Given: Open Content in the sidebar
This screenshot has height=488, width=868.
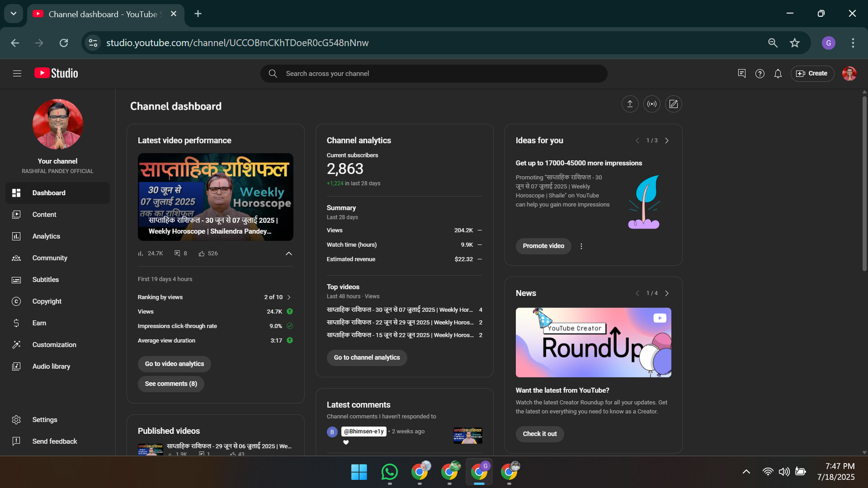Looking at the screenshot, I should pyautogui.click(x=58, y=215).
